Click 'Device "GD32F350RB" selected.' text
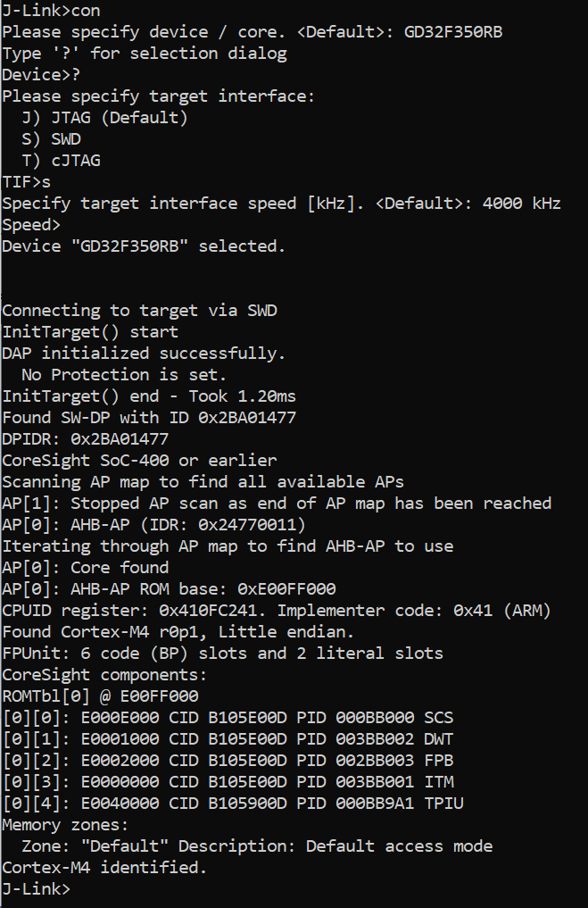Screen dimensions: 588x908 [144, 246]
